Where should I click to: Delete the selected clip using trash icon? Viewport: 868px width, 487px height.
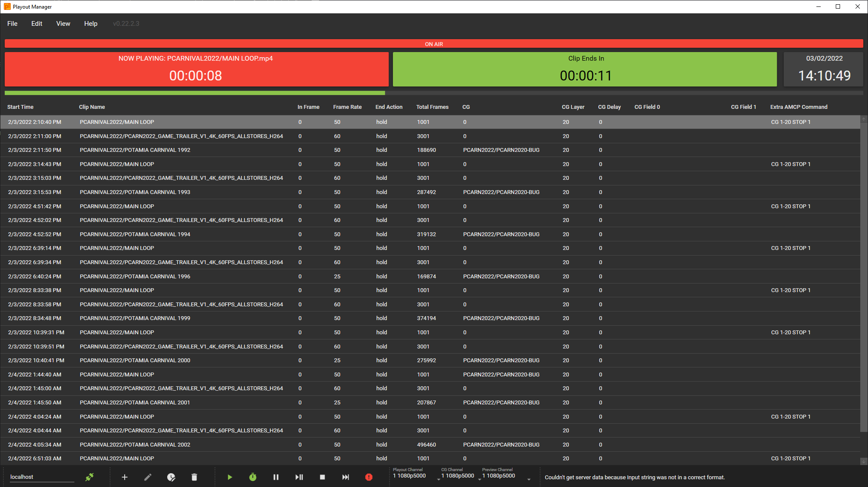click(x=194, y=477)
